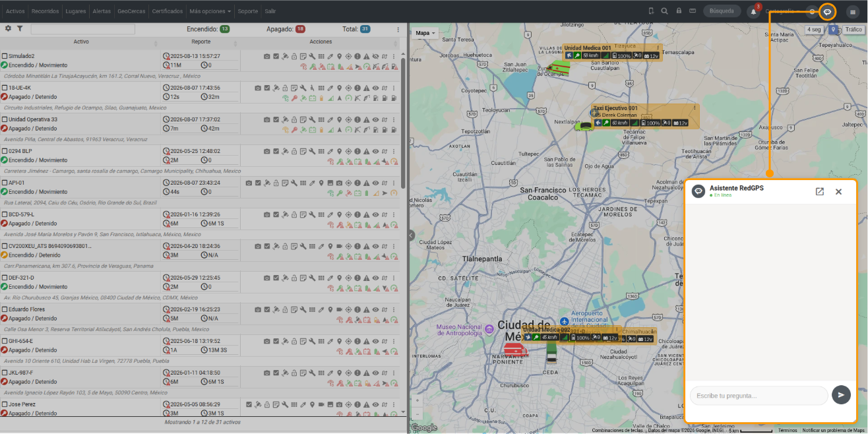Click the map marker toggle next to Tráfico
This screenshot has width=868, height=434.
[834, 30]
